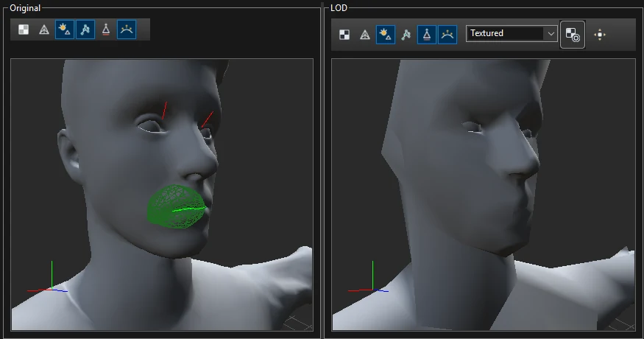The width and height of the screenshot is (644, 339).
Task: Click the four-arrow center view icon
Action: click(x=600, y=35)
